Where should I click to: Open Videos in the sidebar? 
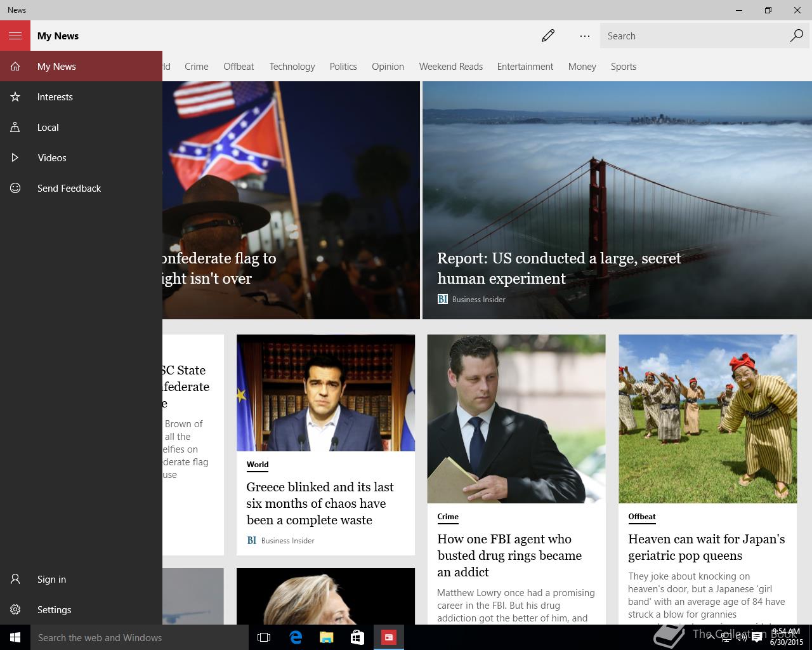click(x=81, y=157)
